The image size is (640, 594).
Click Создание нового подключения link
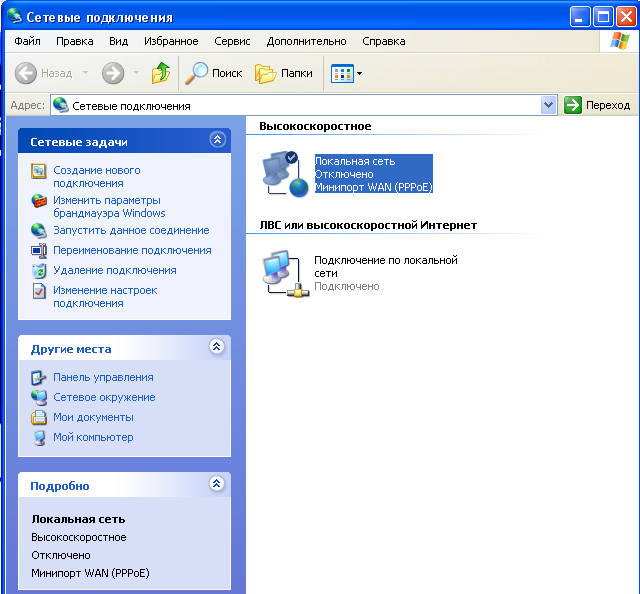point(97,177)
